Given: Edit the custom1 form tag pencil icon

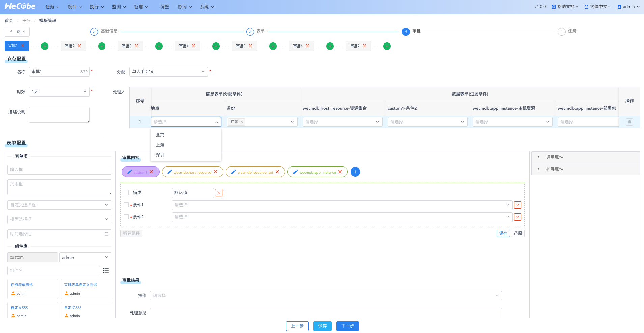Looking at the screenshot, I should tap(129, 172).
